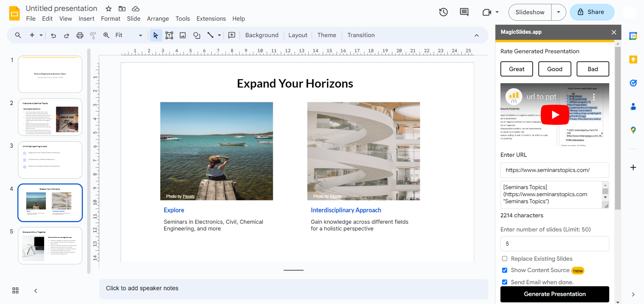644x304 pixels.
Task: Redo the last action
Action: coord(66,35)
